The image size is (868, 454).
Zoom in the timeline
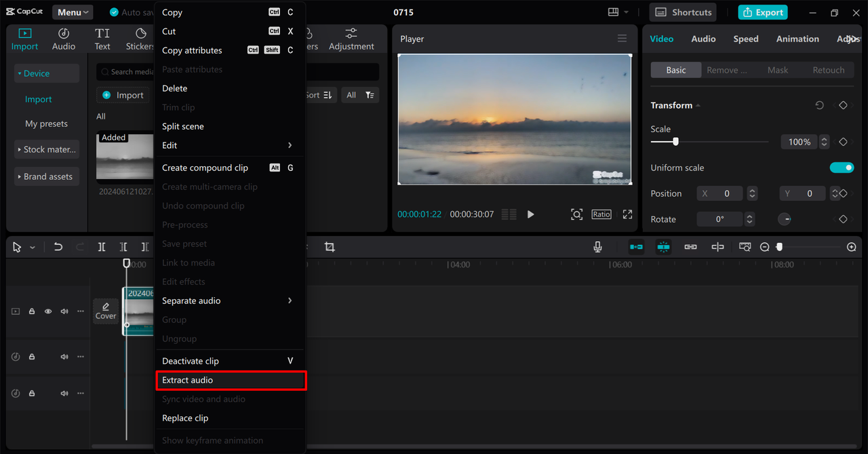(852, 247)
